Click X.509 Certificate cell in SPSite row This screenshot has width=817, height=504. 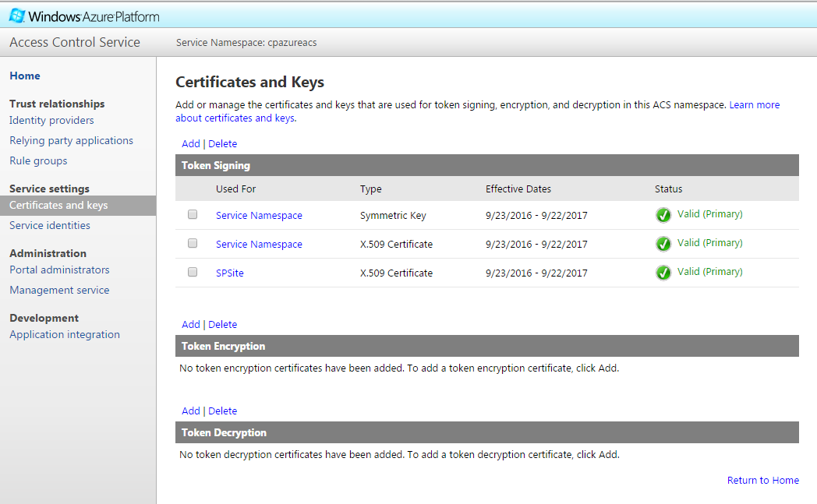(x=396, y=273)
